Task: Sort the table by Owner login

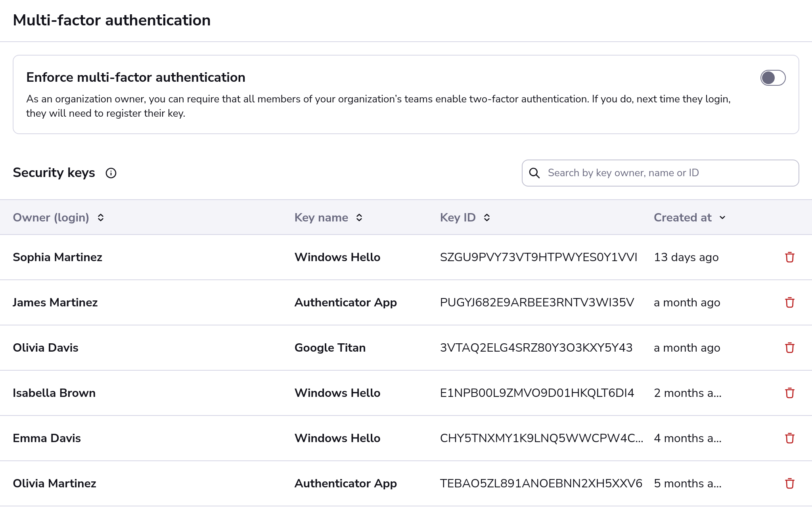Action: point(101,217)
